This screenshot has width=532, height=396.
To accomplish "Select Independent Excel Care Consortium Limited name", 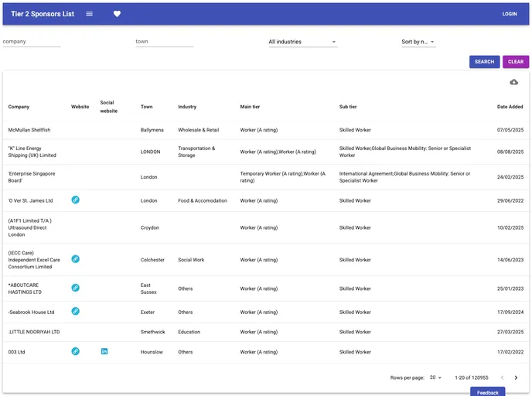I will (34, 260).
